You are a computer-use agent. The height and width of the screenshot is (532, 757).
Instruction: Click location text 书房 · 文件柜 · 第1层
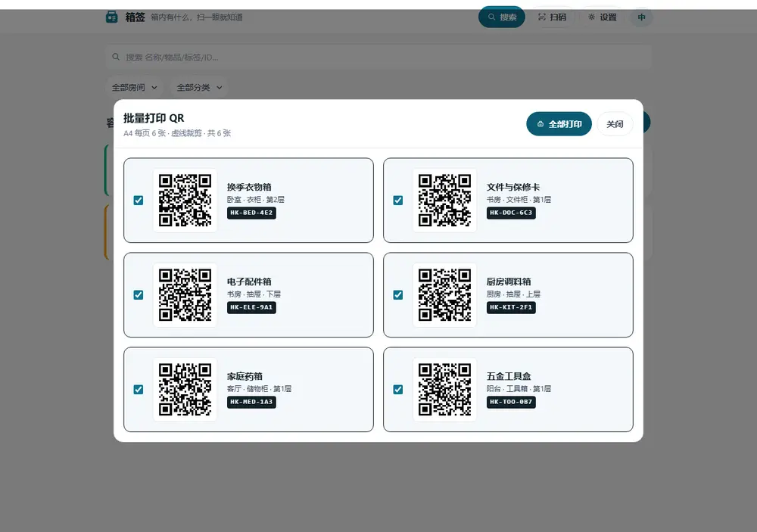(x=519, y=199)
